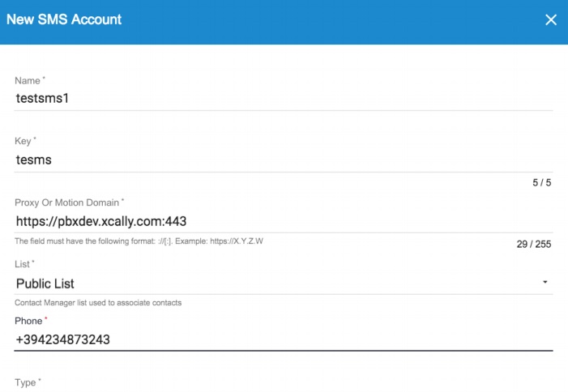The width and height of the screenshot is (568, 392).
Task: Click the Key field containing tesms
Action: 284,160
